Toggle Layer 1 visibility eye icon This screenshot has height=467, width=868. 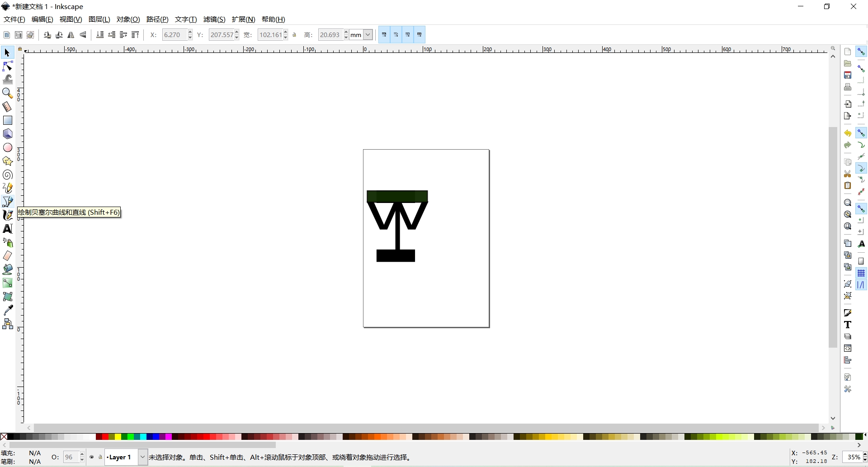tap(92, 457)
